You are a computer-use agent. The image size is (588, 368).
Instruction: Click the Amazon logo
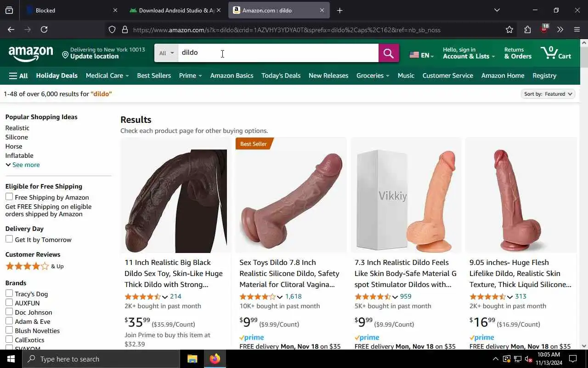(31, 53)
